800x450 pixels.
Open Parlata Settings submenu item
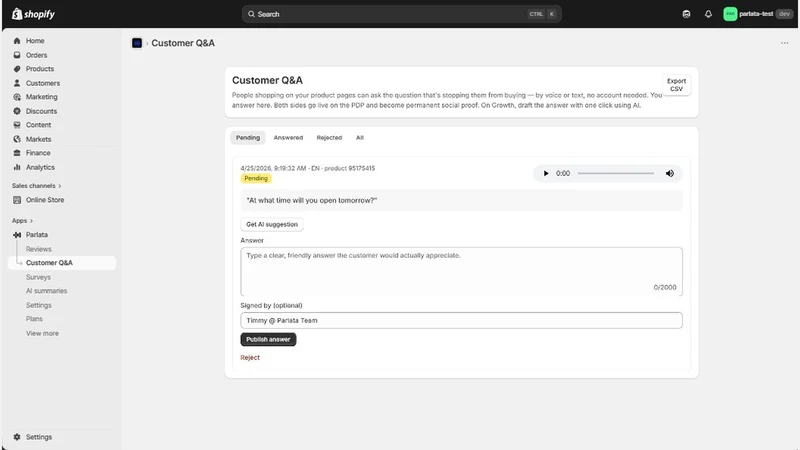[x=39, y=305]
